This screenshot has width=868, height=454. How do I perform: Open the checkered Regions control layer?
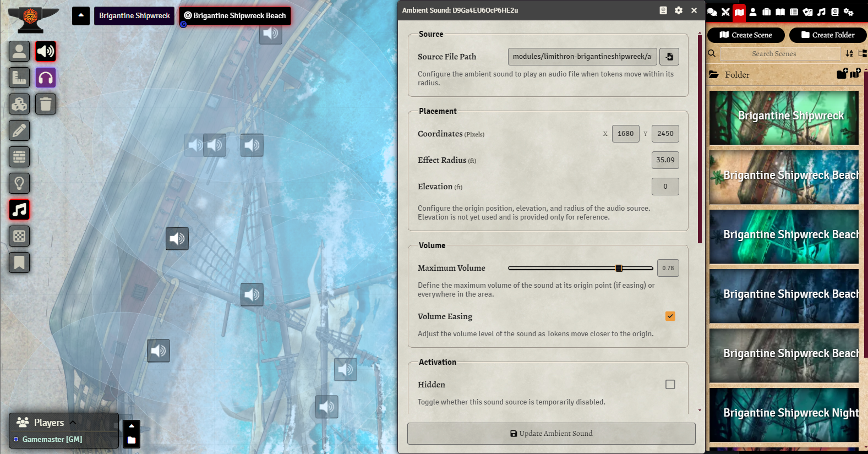(x=19, y=236)
